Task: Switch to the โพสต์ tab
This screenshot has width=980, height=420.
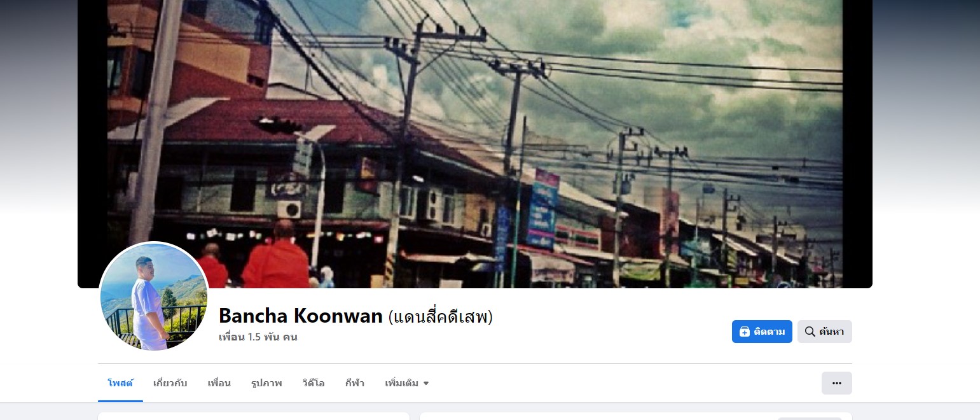Action: point(120,383)
